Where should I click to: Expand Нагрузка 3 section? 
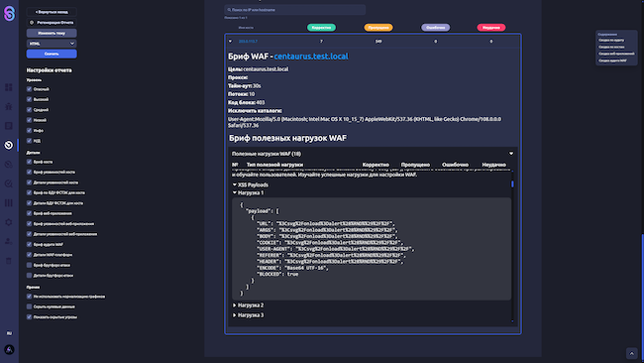(235, 315)
